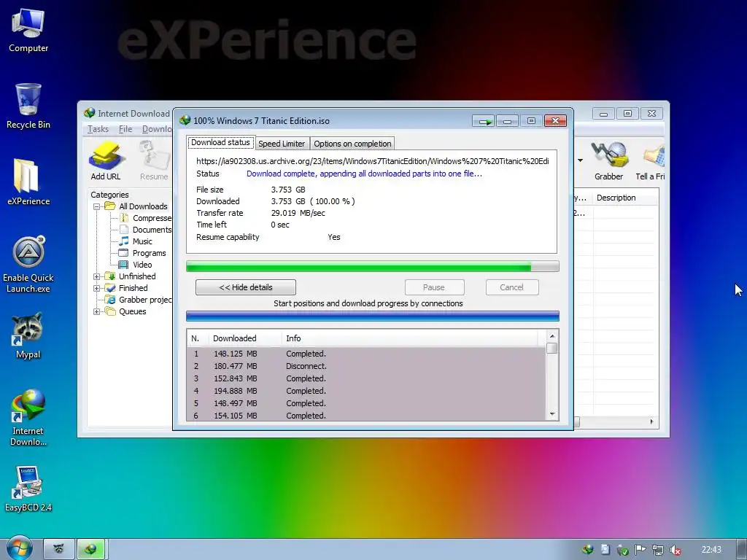Image resolution: width=747 pixels, height=560 pixels.
Task: Expand the Unfinished category
Action: click(x=97, y=276)
